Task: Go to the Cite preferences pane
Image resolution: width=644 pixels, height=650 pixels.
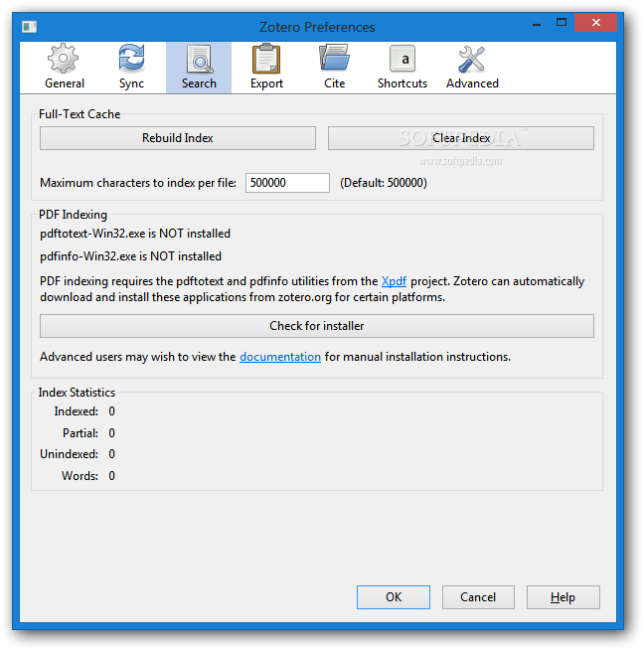Action: point(334,68)
